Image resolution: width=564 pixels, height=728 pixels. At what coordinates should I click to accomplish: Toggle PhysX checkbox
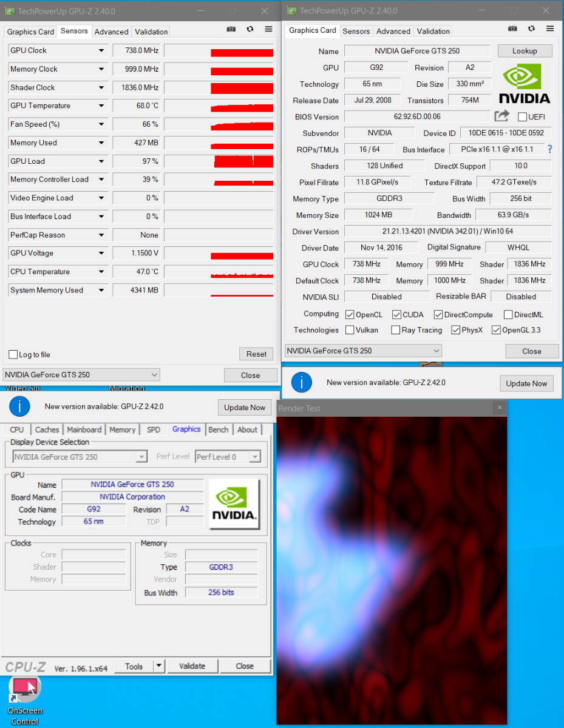click(x=456, y=330)
